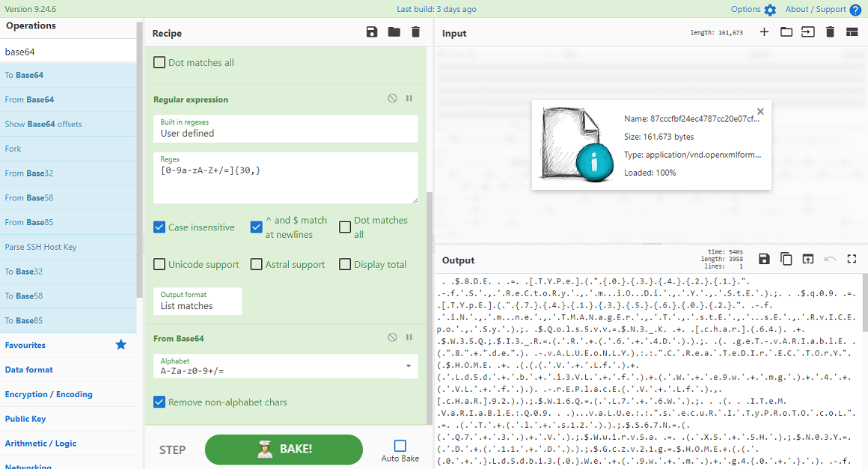The height and width of the screenshot is (469, 868).
Task: Open About / Support help icon
Action: (855, 10)
